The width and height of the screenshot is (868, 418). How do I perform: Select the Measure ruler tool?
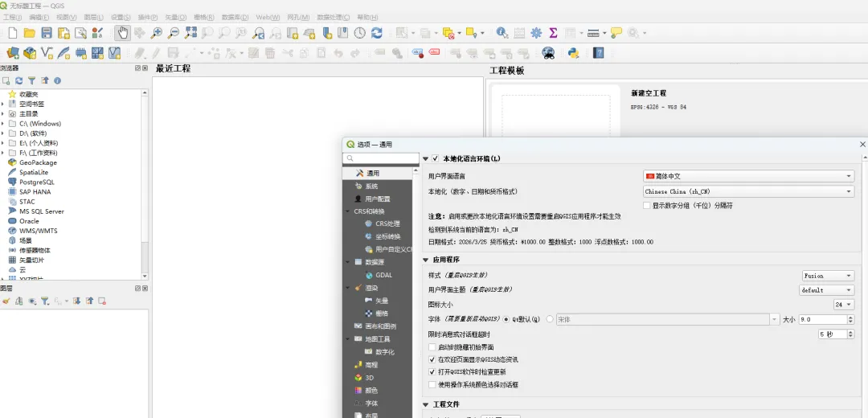(x=593, y=33)
